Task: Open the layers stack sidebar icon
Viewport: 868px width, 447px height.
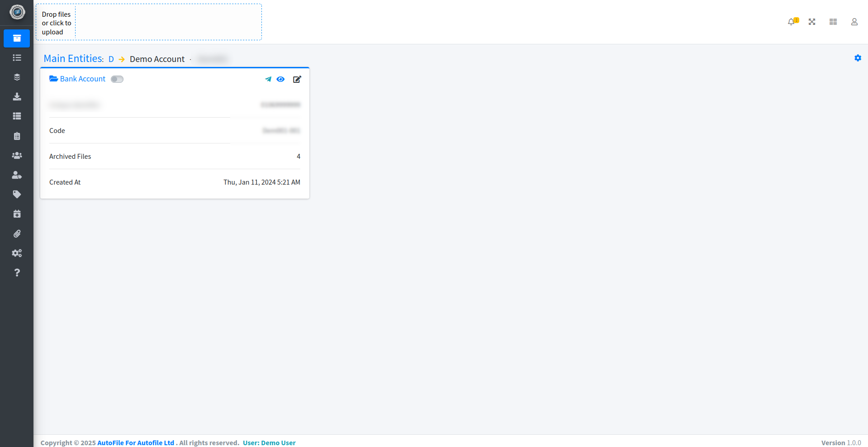Action: tap(17, 77)
